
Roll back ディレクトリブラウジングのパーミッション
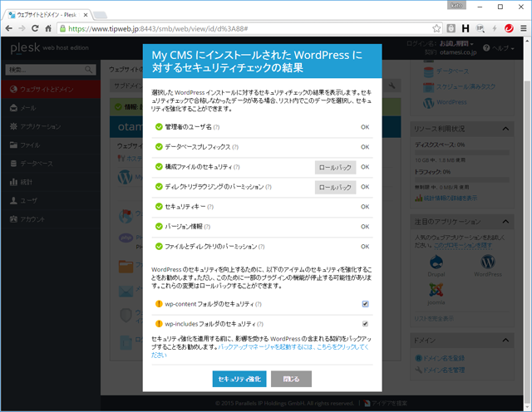pyautogui.click(x=335, y=188)
